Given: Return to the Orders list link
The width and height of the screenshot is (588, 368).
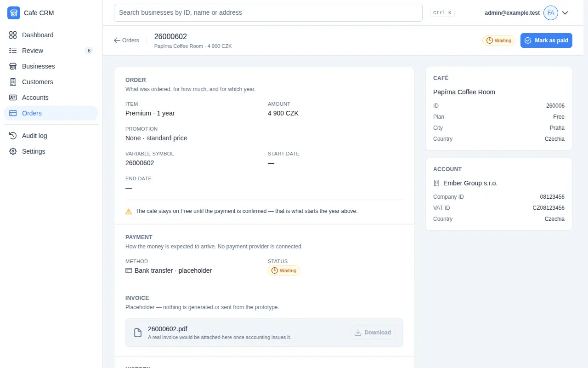Looking at the screenshot, I should click(x=126, y=40).
